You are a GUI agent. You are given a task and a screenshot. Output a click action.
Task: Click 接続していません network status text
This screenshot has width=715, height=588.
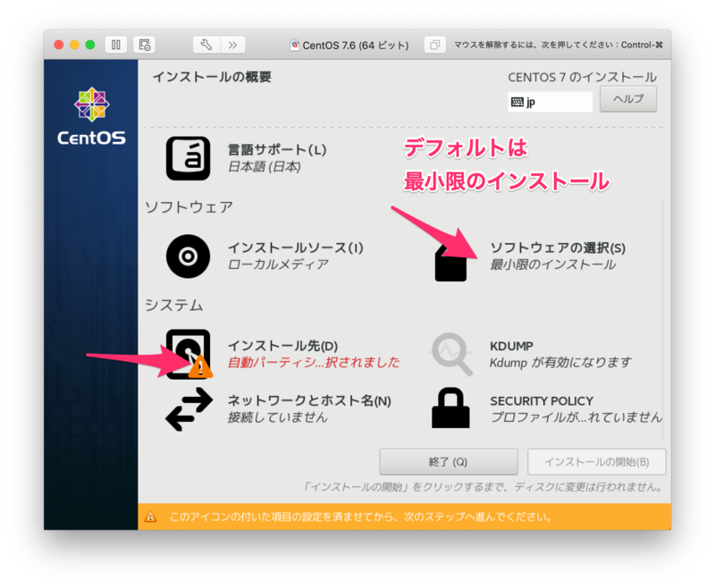(x=278, y=417)
